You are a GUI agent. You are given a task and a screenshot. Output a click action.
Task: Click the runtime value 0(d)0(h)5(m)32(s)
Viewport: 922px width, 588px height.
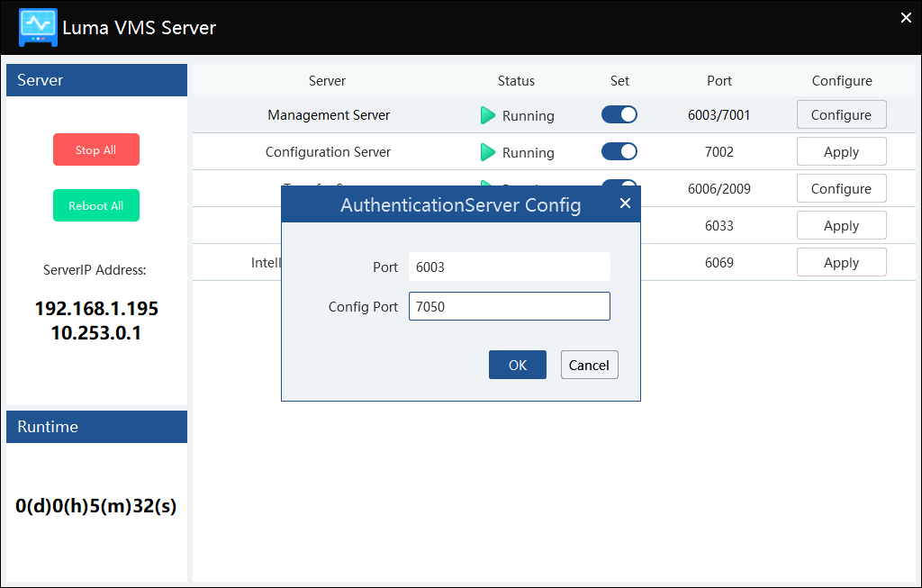[95, 506]
